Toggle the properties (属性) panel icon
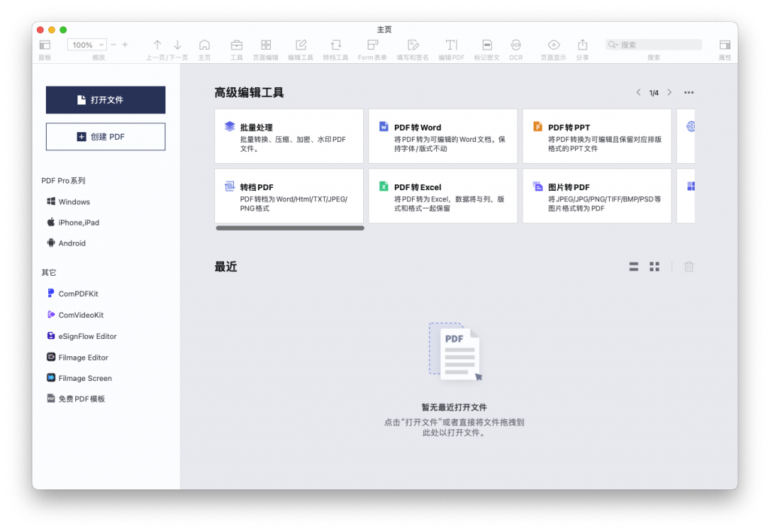 point(725,44)
